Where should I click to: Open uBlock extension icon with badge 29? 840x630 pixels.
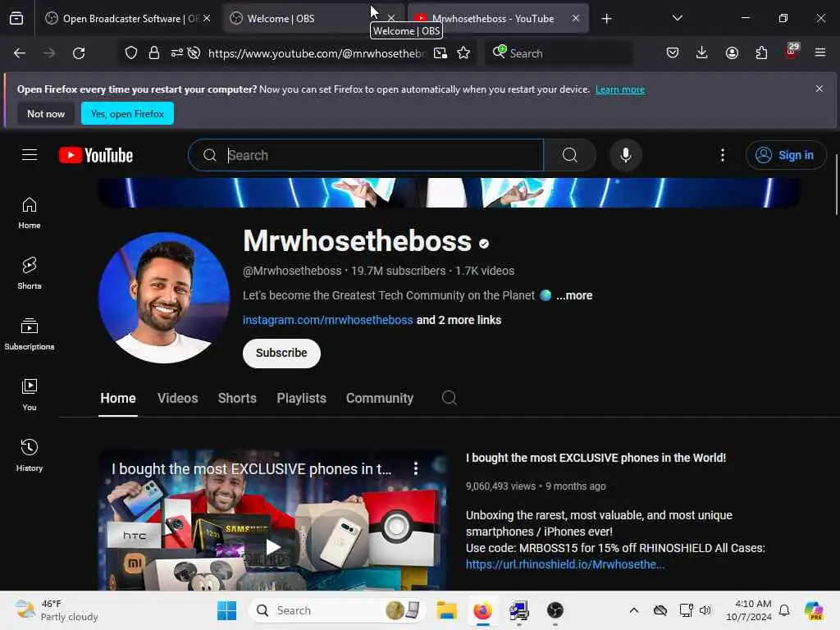click(792, 52)
